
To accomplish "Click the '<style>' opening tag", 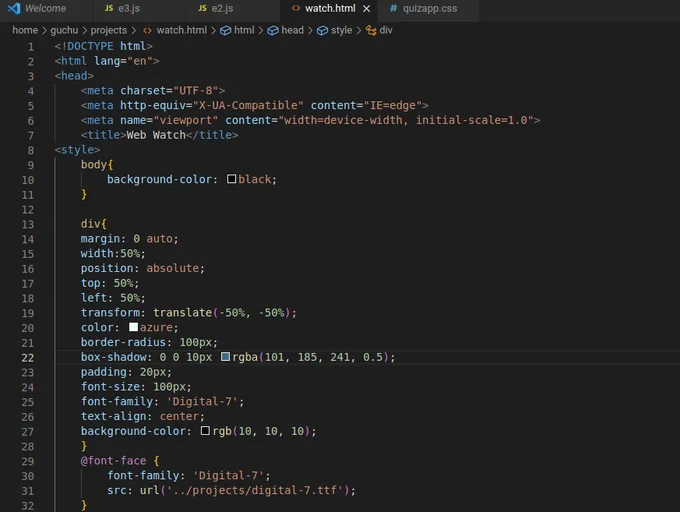I will 77,150.
